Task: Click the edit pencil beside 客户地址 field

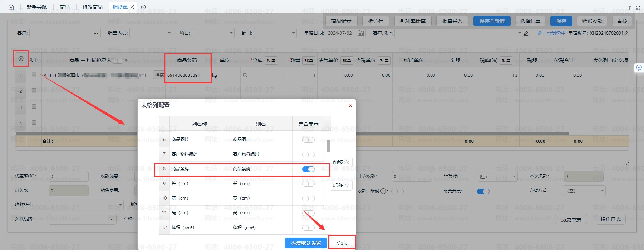Action: click(x=526, y=33)
